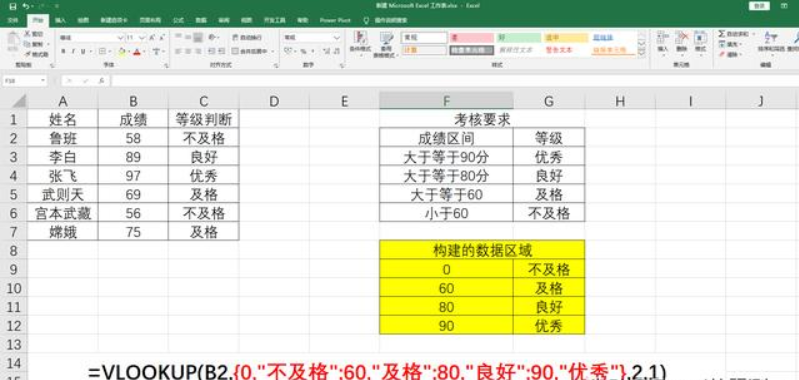This screenshot has height=380, width=799.
Task: Align text to middle of cell
Action: 188,38
